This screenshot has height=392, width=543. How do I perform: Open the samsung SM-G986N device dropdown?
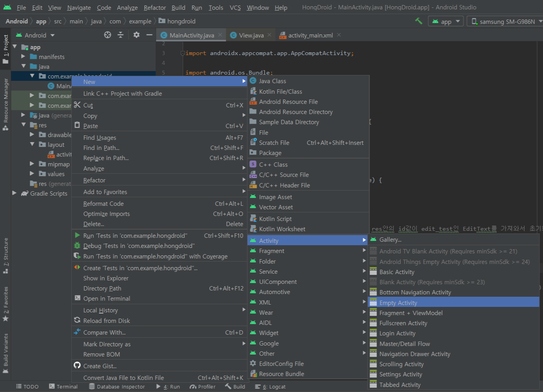[x=506, y=21]
